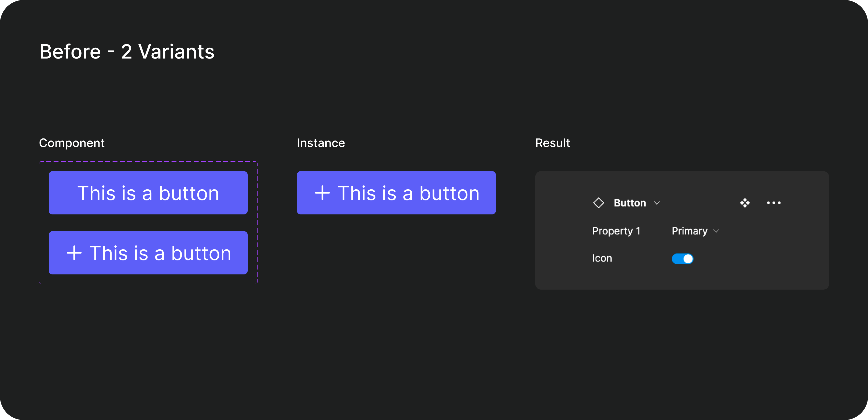Click the diamond instance icon beside Button
Viewport: 868px width, 420px height.
[598, 203]
